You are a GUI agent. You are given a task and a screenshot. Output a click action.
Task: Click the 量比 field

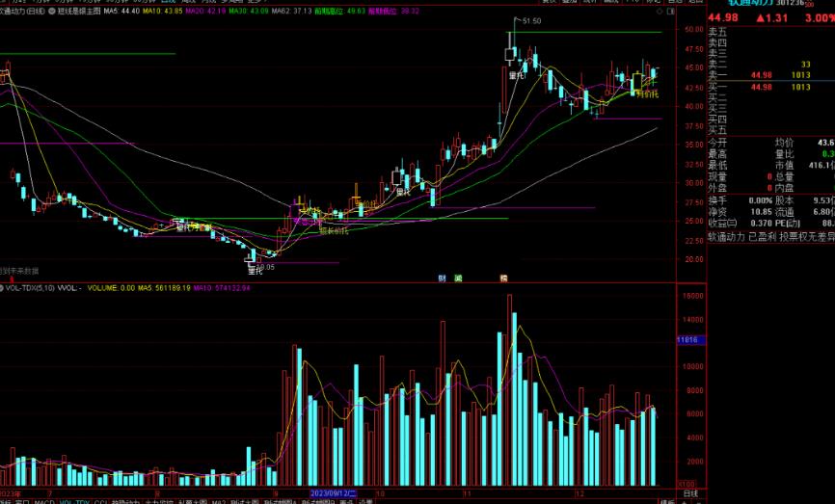[805, 154]
